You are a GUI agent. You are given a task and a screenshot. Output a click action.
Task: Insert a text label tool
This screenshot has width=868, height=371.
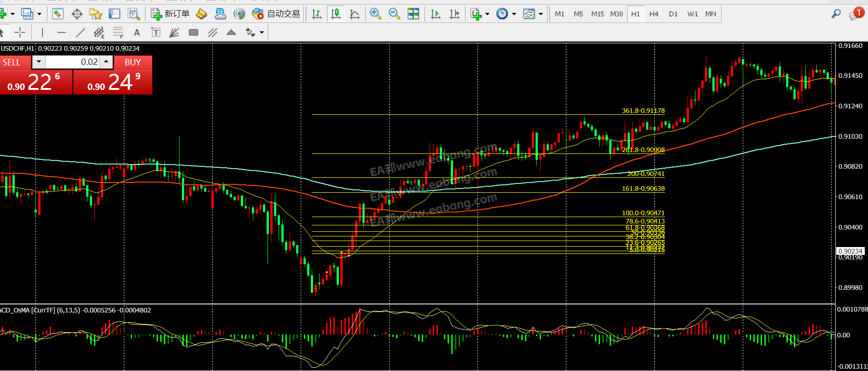(x=156, y=32)
